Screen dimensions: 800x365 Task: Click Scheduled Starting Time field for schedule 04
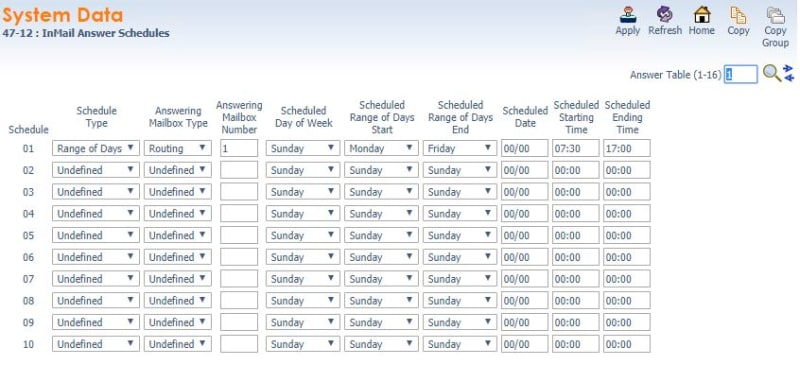(x=576, y=213)
